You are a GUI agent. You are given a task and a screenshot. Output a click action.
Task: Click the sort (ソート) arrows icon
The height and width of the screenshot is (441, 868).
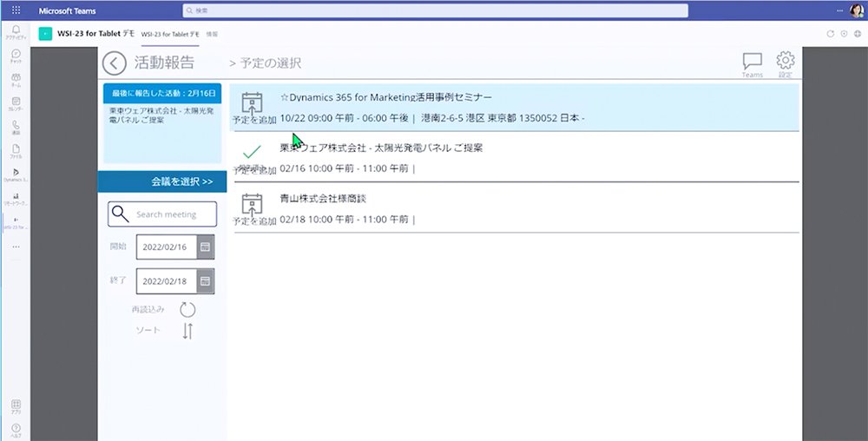pyautogui.click(x=187, y=331)
